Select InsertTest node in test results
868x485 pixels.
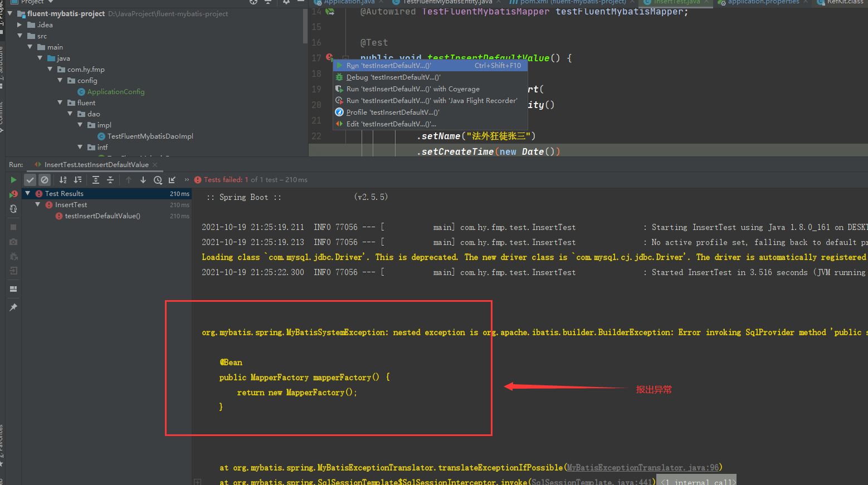pyautogui.click(x=71, y=205)
